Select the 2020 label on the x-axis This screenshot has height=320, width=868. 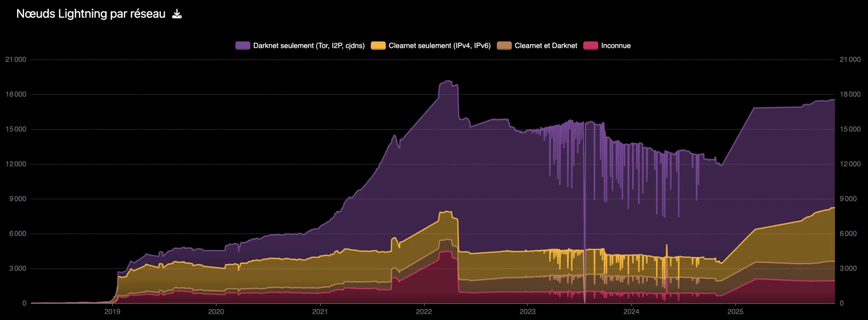click(216, 312)
